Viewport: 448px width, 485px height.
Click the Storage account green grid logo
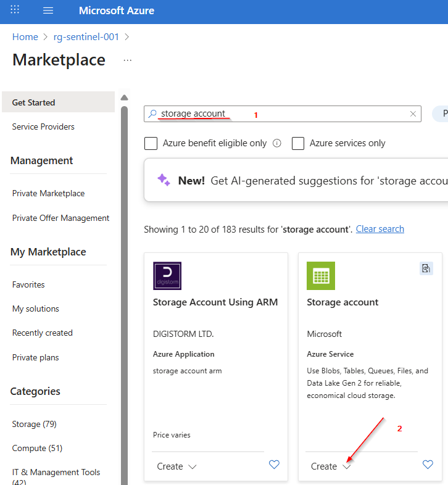coord(321,276)
